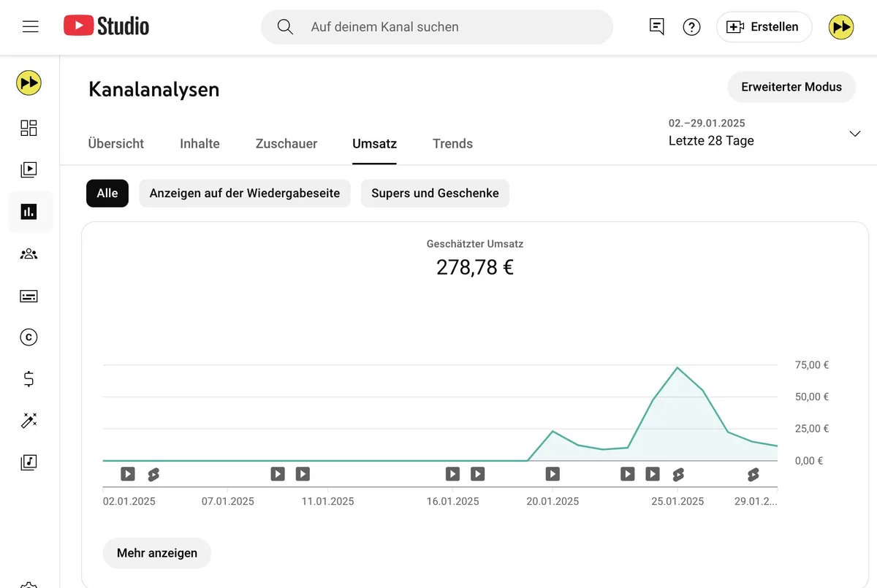Click the 25,00 € axis label
Image resolution: width=877 pixels, height=588 pixels.
[812, 429]
